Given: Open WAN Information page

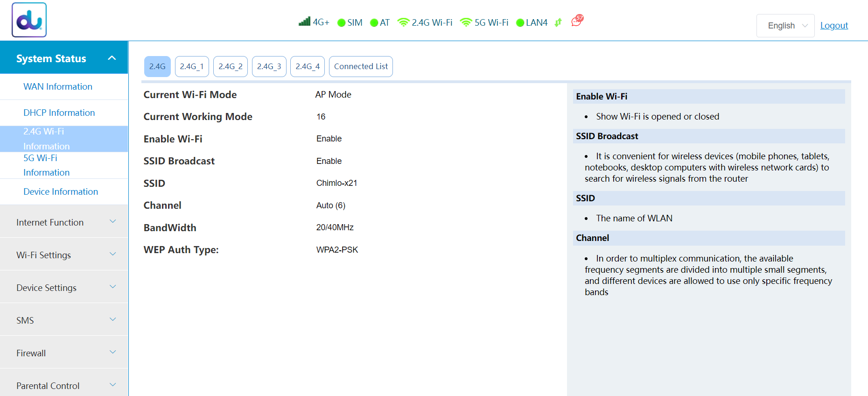Looking at the screenshot, I should point(58,86).
